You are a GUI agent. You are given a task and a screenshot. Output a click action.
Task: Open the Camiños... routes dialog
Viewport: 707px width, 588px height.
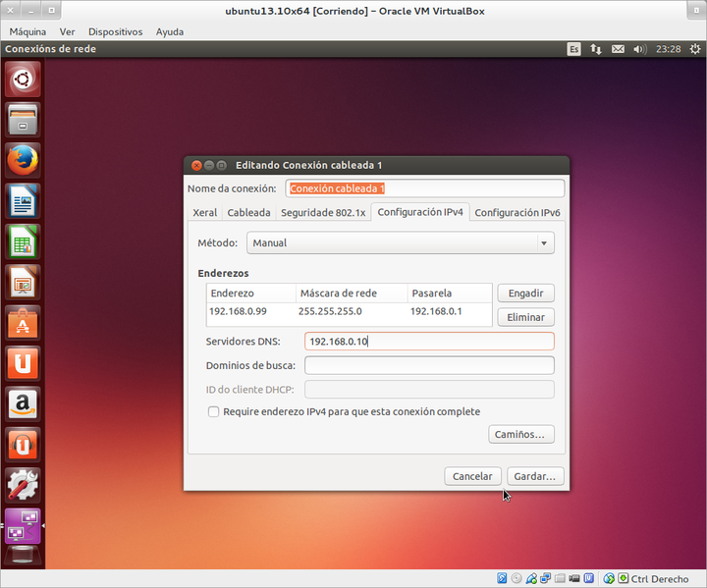(521, 434)
